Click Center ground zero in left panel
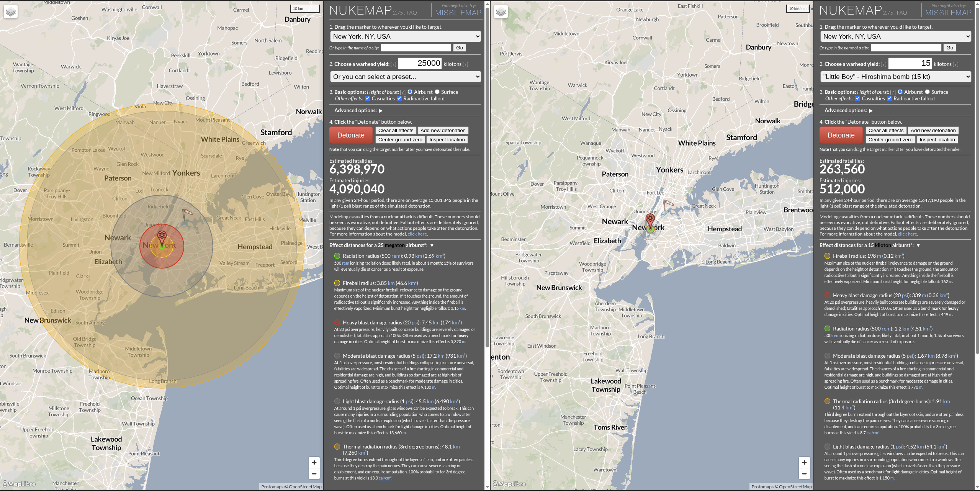Viewport: 980px width, 491px height. click(x=400, y=140)
